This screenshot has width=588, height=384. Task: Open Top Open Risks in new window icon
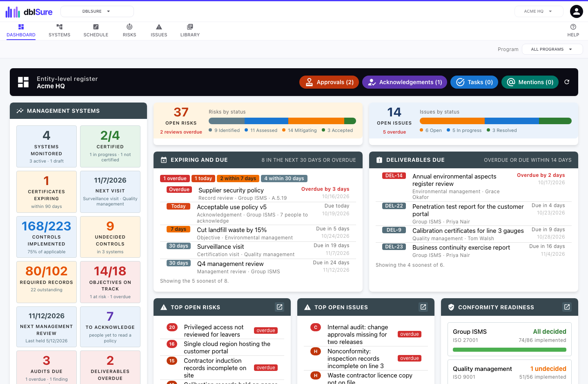click(280, 307)
